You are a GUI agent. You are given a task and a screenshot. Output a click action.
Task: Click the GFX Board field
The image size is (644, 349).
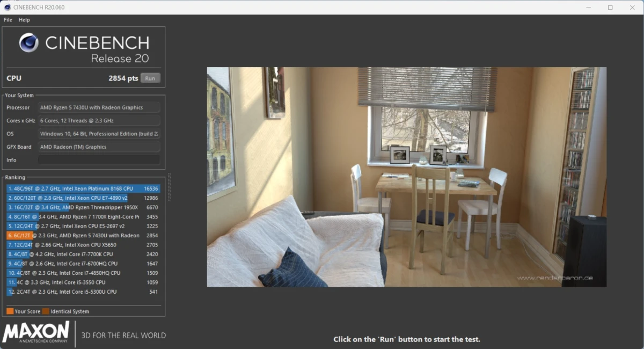(x=99, y=147)
